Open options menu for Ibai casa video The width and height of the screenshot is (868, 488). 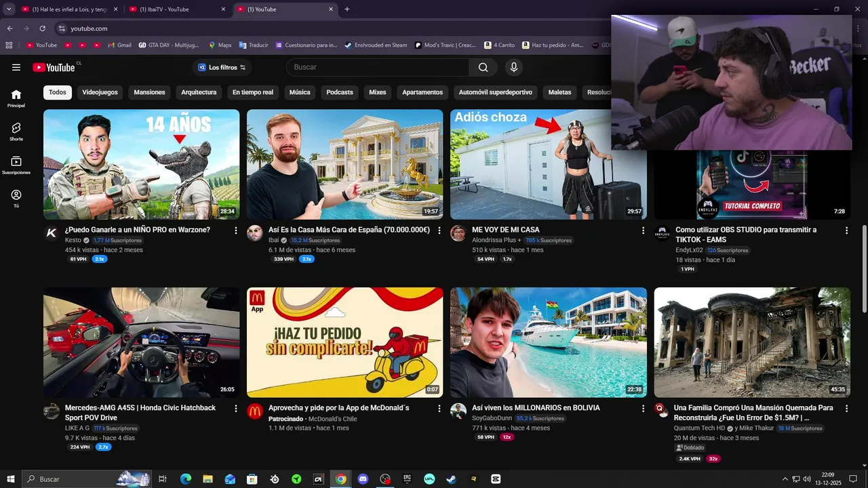(x=439, y=230)
